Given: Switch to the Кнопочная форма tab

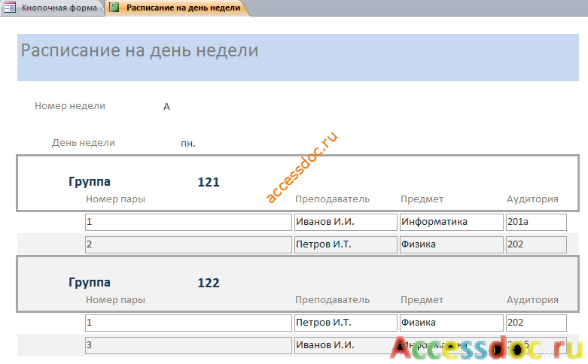Looking at the screenshot, I should [52, 8].
